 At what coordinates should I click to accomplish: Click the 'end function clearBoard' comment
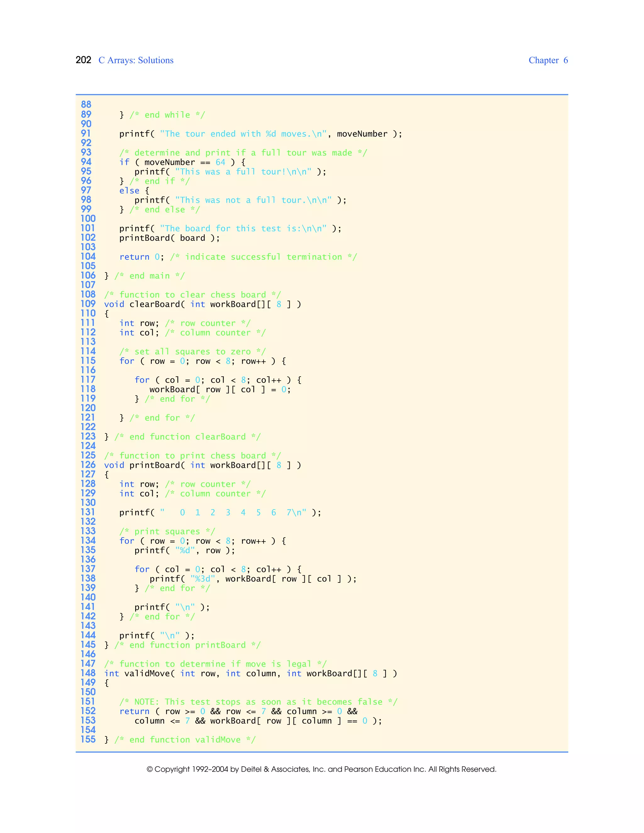(x=188, y=437)
